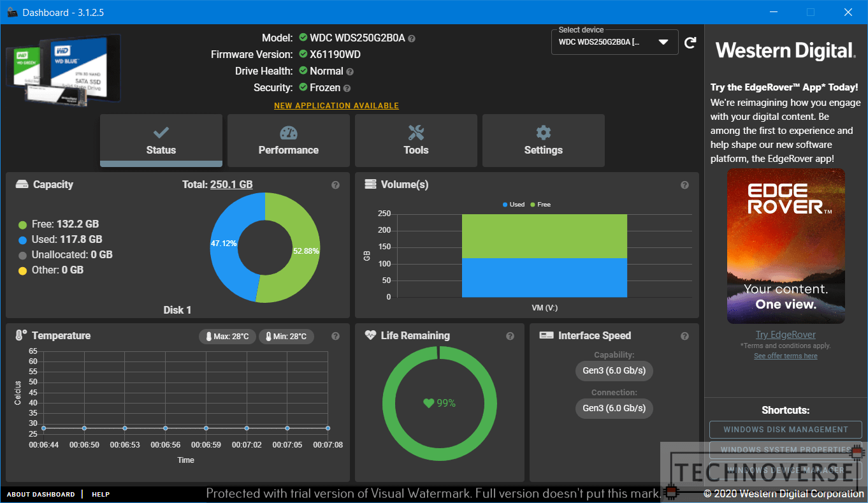The width and height of the screenshot is (868, 503).
Task: Click the 'VM (V:)' volume label
Action: [545, 308]
